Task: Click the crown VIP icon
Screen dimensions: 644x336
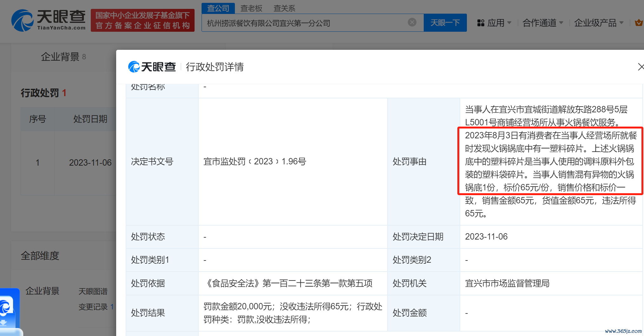Action: (x=638, y=23)
